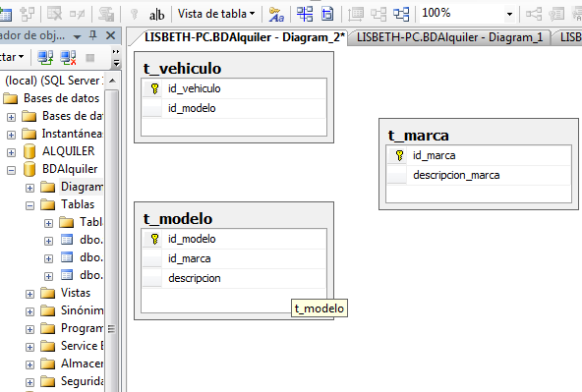Collapse the Tablas folder node
This screenshot has height=392, width=582.
(29, 205)
